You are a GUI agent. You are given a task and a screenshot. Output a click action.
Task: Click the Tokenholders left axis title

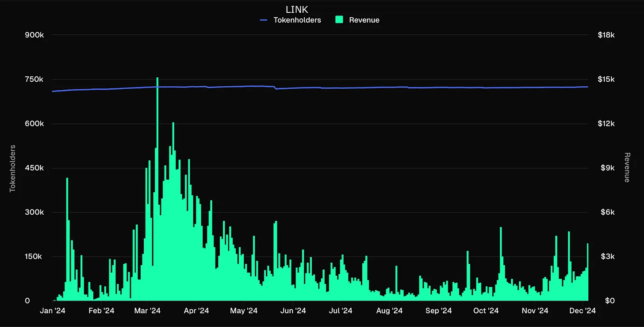[12, 168]
